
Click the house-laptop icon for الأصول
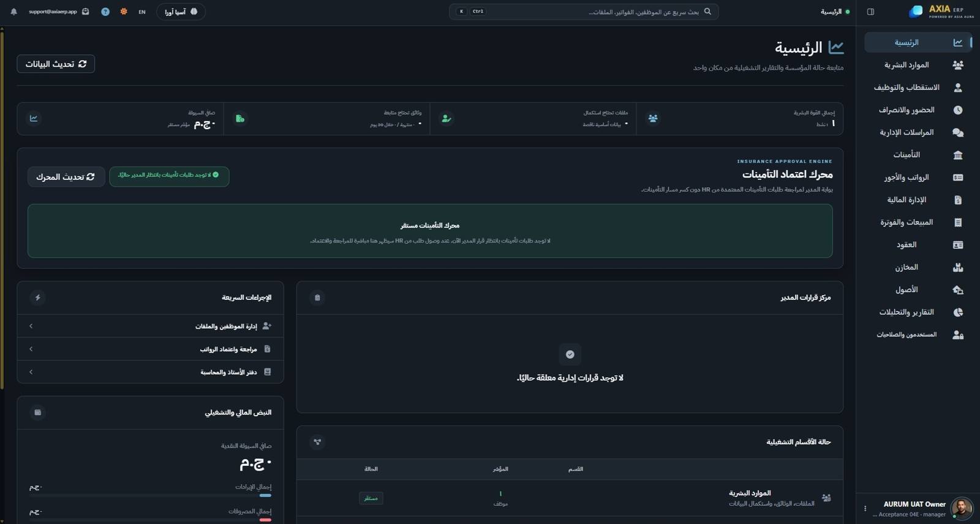958,290
